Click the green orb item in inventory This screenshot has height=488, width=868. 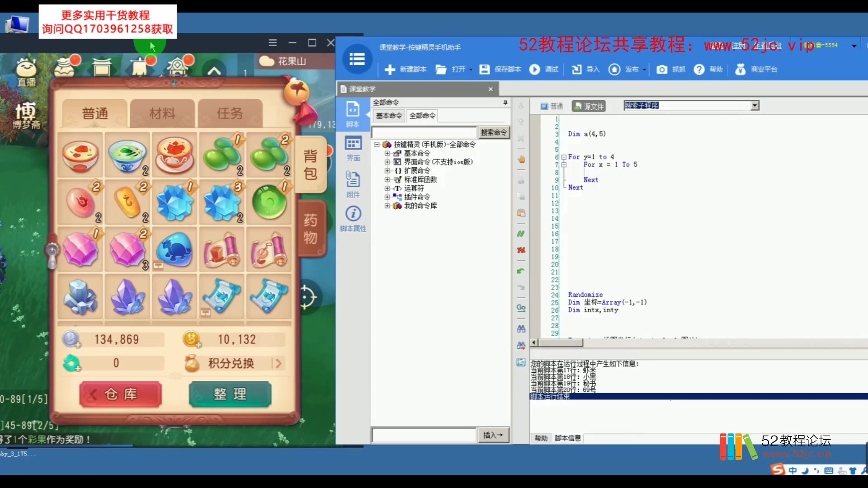[x=269, y=202]
